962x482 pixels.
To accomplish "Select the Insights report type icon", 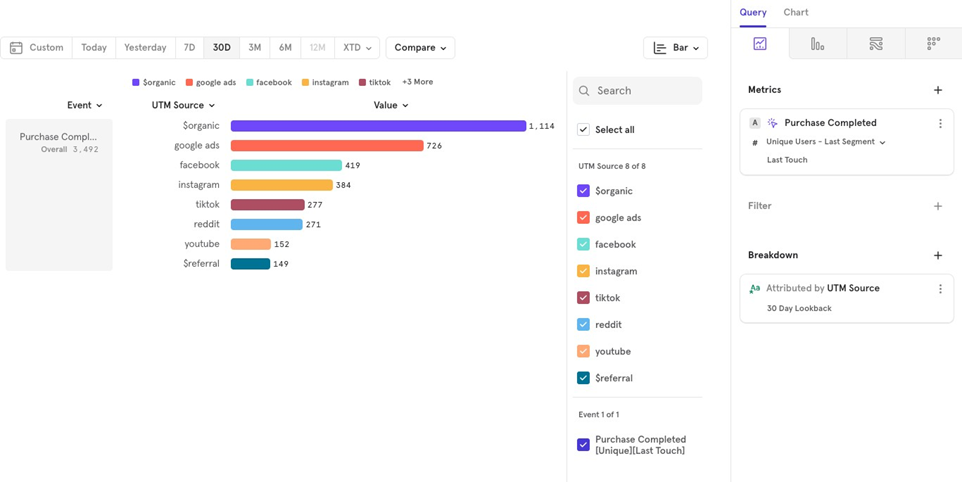I will [760, 44].
